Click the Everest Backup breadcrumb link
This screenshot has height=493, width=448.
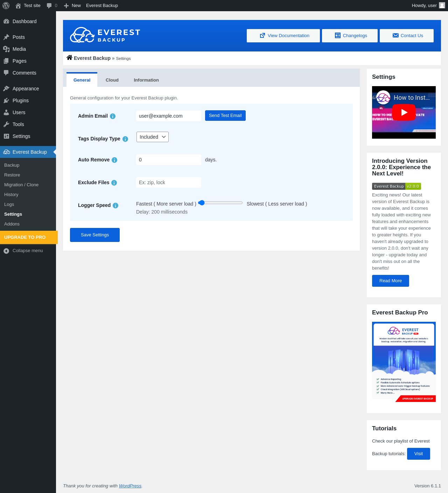(x=92, y=58)
